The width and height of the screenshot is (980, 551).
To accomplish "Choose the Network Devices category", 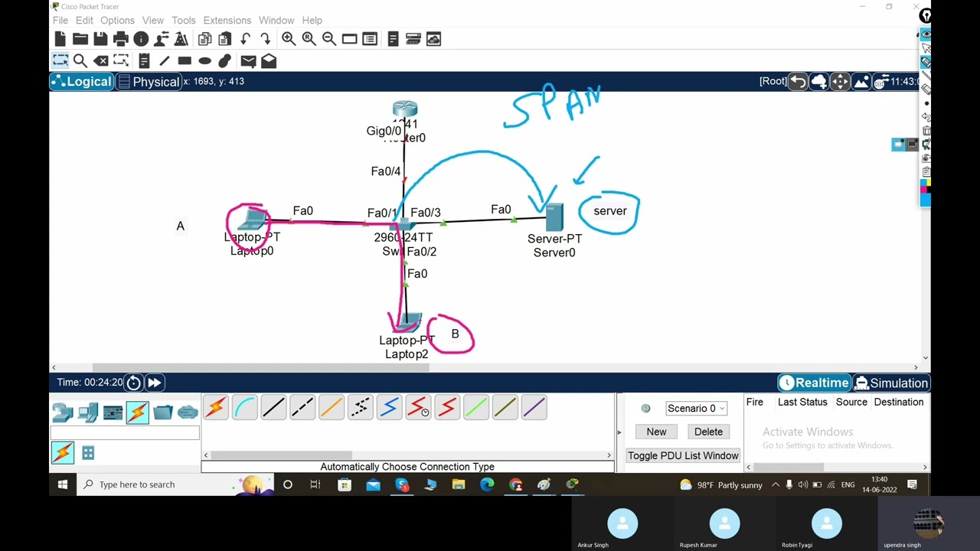I will (63, 413).
